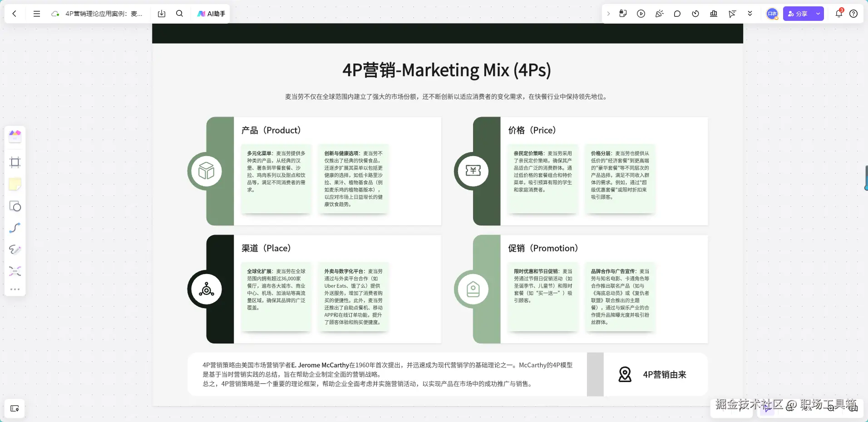Select the 亲民定价策略 note card
The image size is (868, 422).
point(543,179)
